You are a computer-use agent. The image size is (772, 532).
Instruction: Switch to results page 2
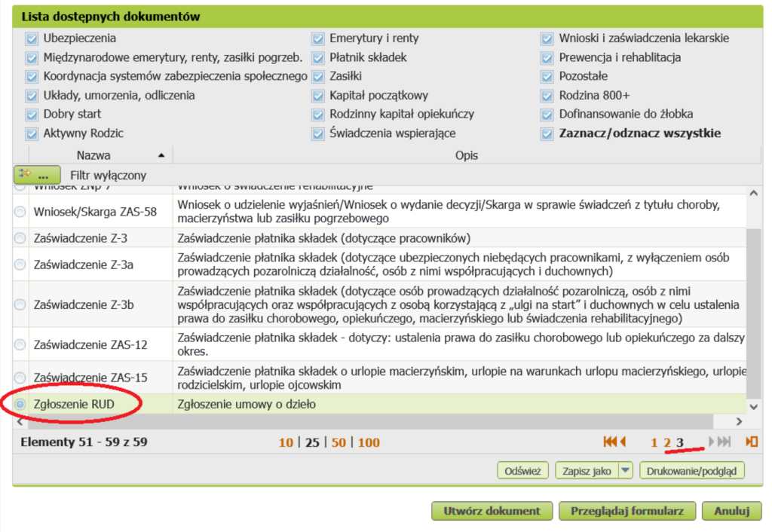tap(666, 442)
